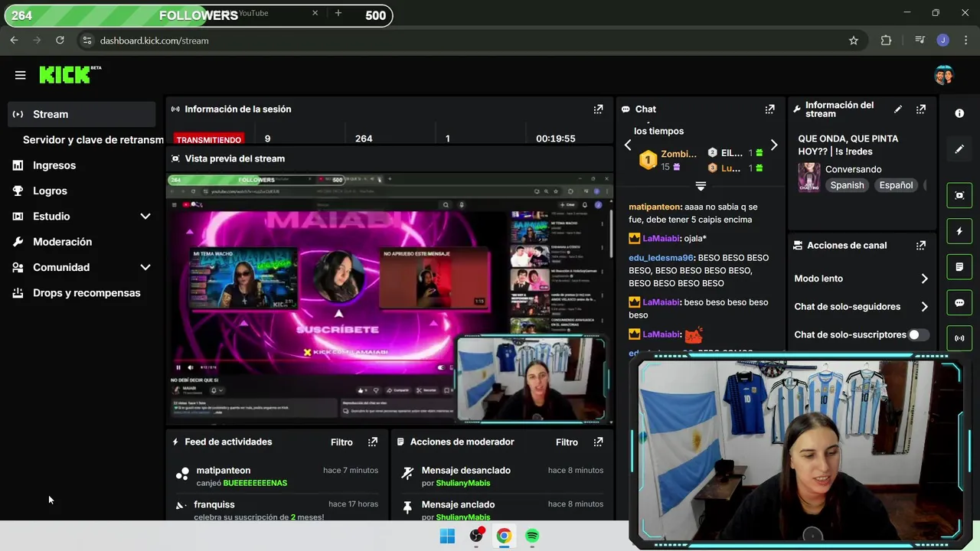Toggle moderator actions document widget in right rail
The width and height of the screenshot is (980, 551).
(959, 267)
